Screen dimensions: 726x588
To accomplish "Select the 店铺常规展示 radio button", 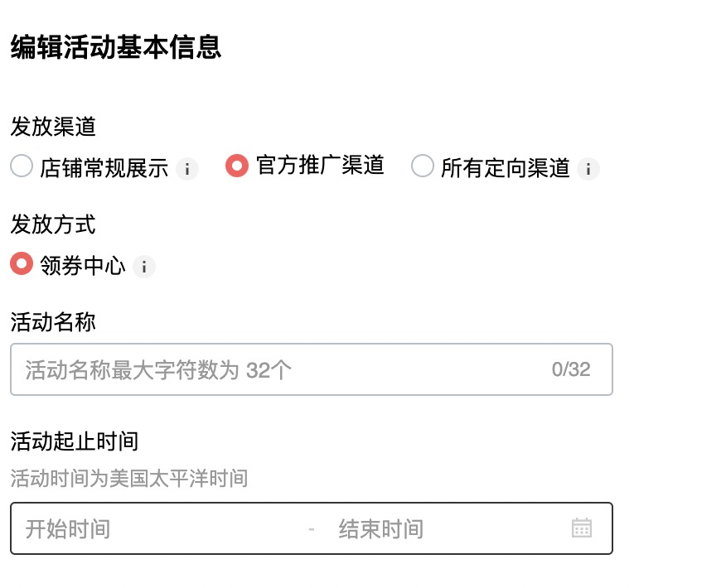I will pyautogui.click(x=21, y=166).
